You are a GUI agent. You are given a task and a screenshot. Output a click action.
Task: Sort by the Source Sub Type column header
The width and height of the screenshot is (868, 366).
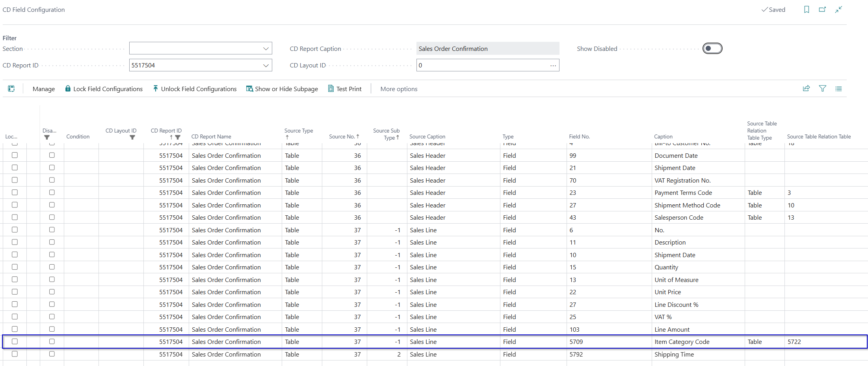[x=386, y=134]
